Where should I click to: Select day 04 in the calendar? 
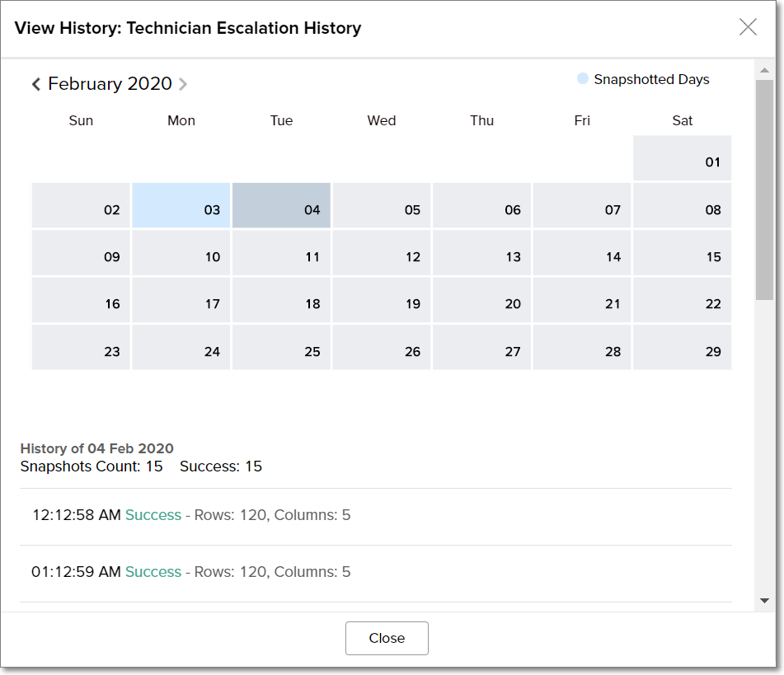click(x=281, y=206)
